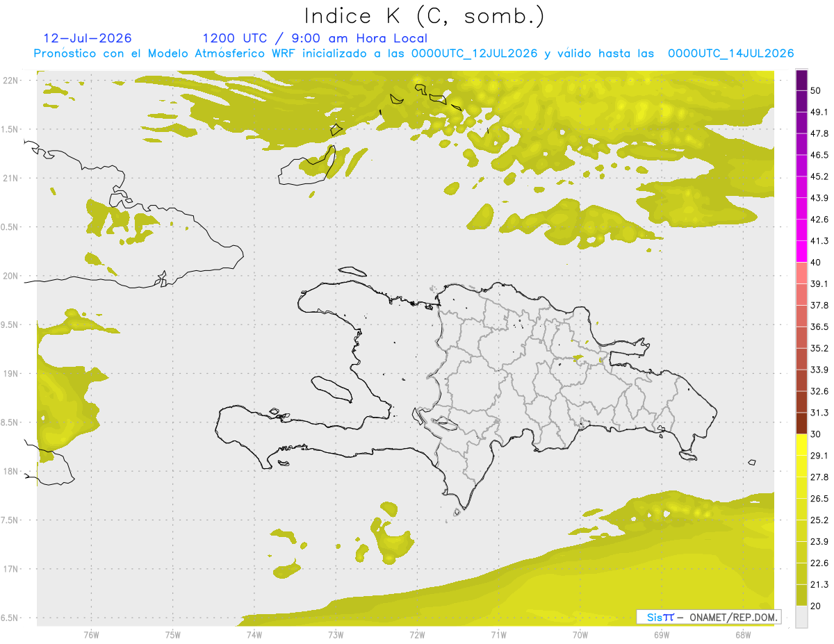Click the longitude label '73W'
The height and width of the screenshot is (644, 834).
tap(336, 634)
